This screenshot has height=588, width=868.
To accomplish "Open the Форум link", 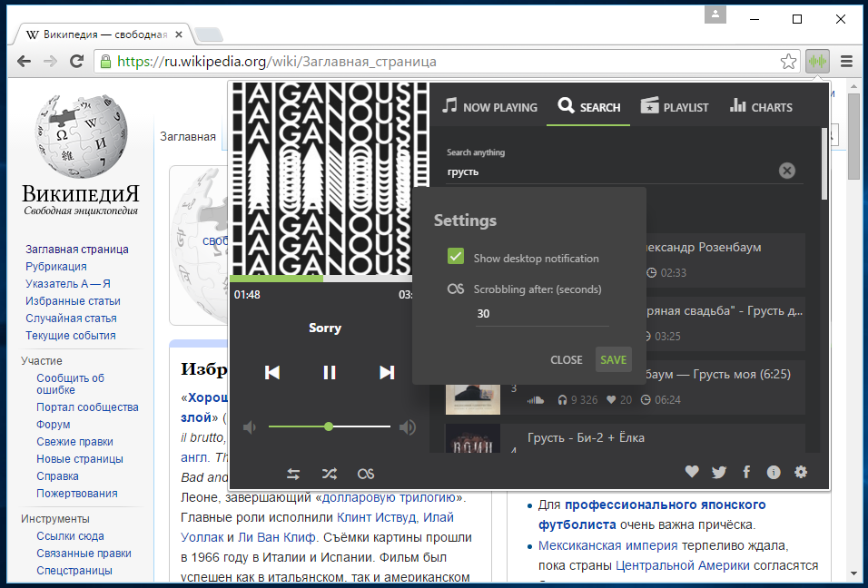I will [54, 425].
